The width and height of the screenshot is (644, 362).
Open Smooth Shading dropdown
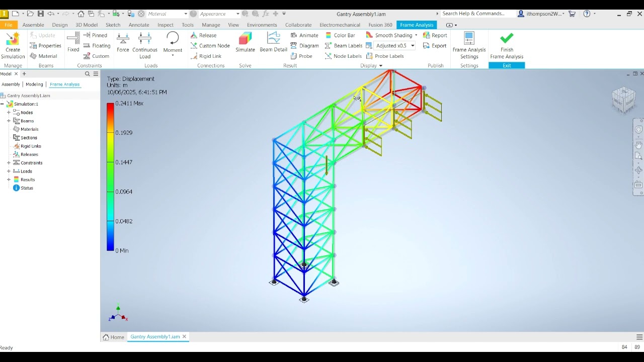point(416,35)
